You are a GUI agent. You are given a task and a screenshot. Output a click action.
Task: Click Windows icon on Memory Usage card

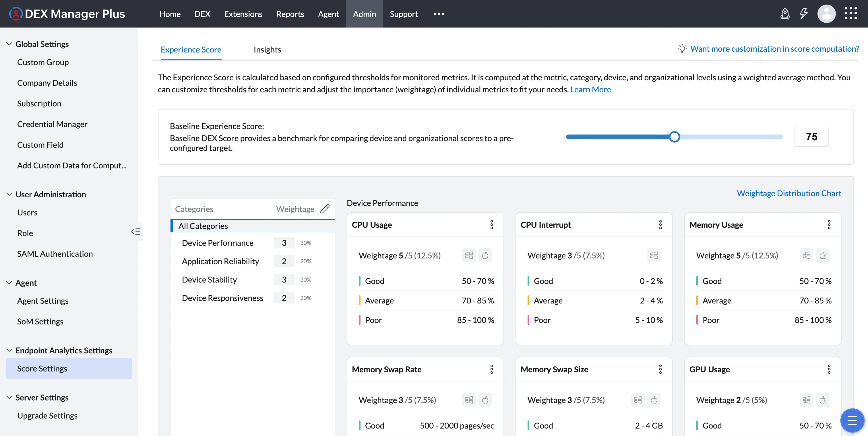pyautogui.click(x=807, y=255)
